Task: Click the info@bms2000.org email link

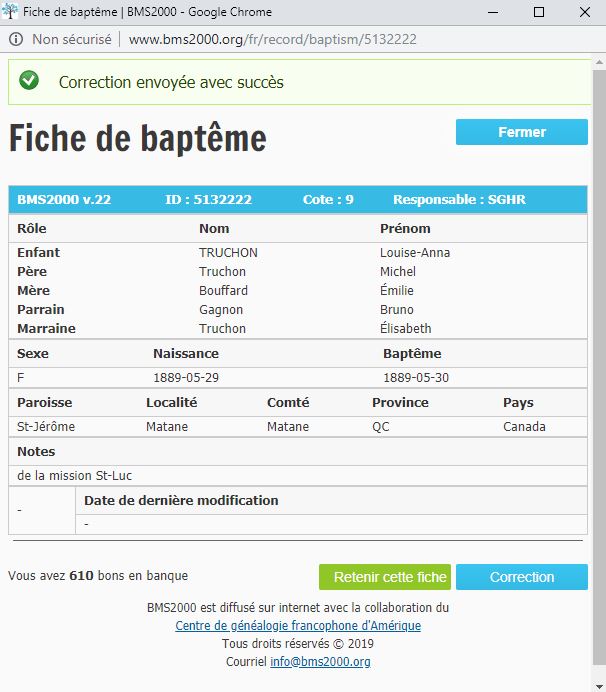Action: pyautogui.click(x=320, y=662)
